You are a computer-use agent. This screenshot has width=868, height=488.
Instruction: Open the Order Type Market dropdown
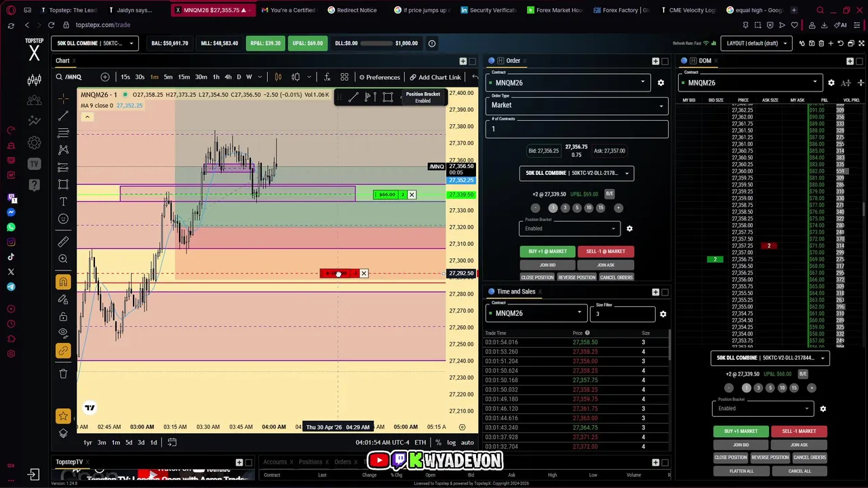pos(577,105)
